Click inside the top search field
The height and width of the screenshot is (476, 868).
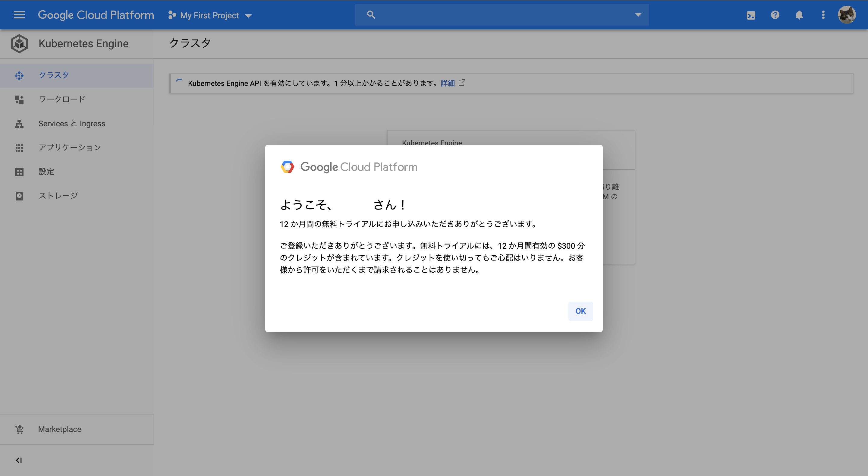(x=502, y=14)
